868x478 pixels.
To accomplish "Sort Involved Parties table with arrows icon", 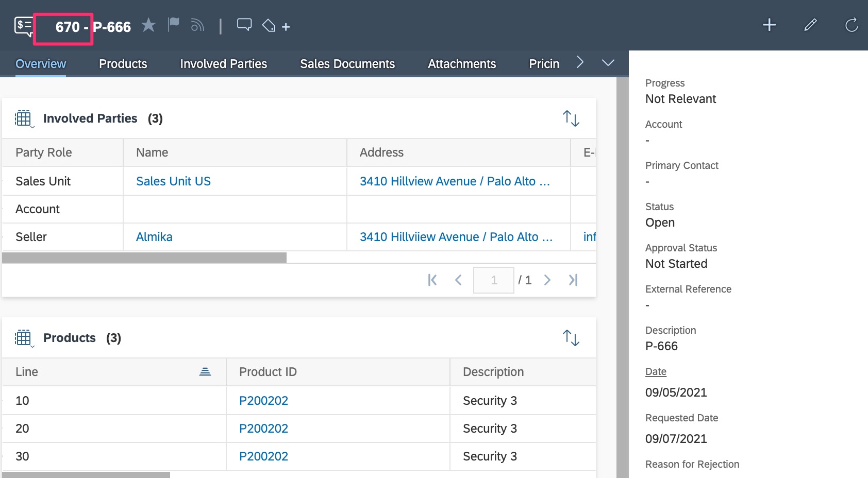I will pyautogui.click(x=571, y=118).
